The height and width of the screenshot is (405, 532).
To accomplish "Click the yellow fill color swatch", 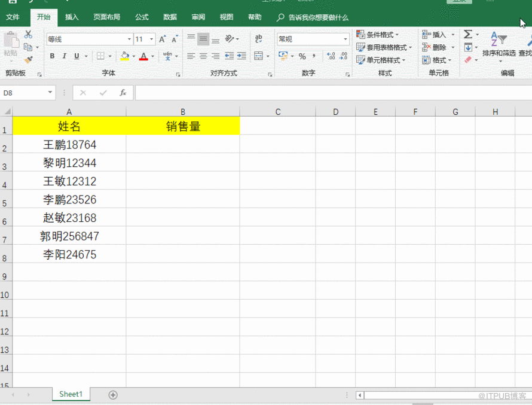I will pyautogui.click(x=124, y=56).
